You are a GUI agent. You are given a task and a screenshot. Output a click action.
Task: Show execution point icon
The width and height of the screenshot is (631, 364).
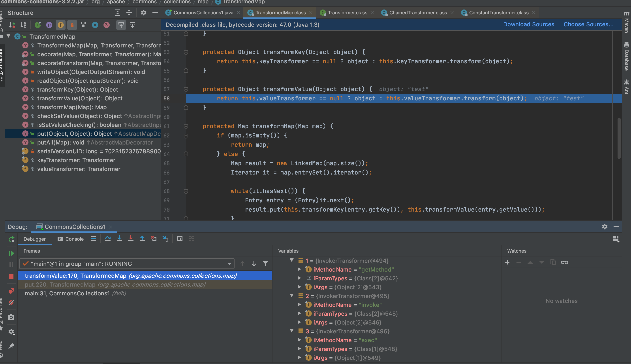(x=93, y=239)
